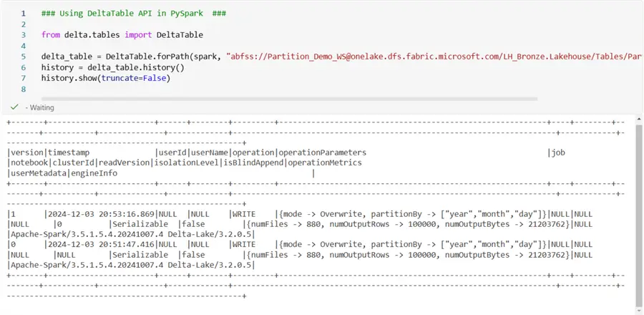Viewport: 644px width, 315px height.
Task: Click DeltaTable.forPath in the code
Action: pos(147,56)
